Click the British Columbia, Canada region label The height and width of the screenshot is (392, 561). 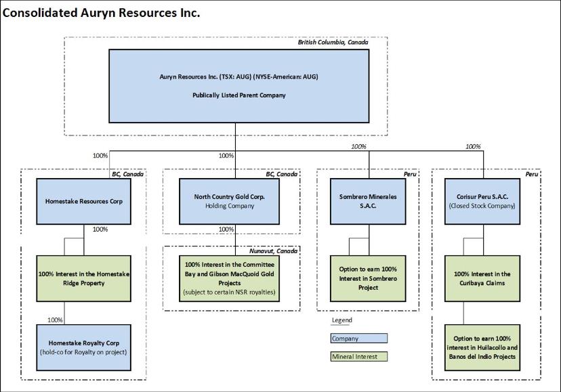[x=333, y=42]
